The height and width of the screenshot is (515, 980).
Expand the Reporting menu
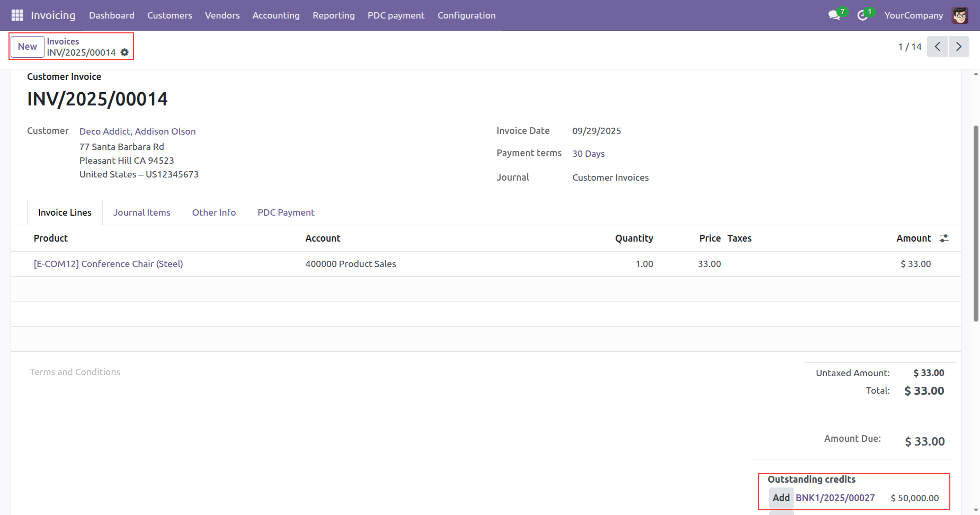point(334,15)
